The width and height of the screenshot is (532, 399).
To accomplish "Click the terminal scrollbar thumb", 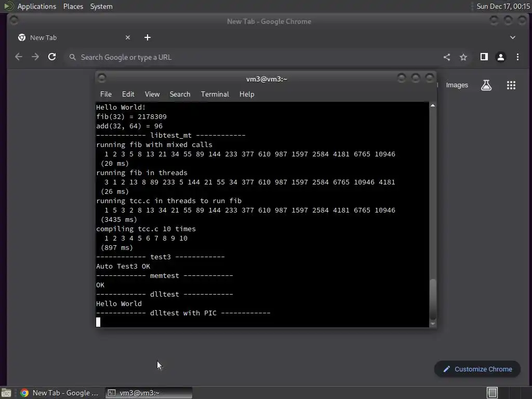I will point(433,299).
